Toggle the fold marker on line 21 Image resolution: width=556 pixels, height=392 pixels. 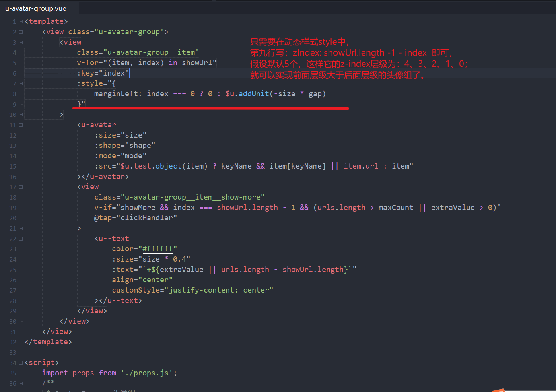click(x=21, y=228)
